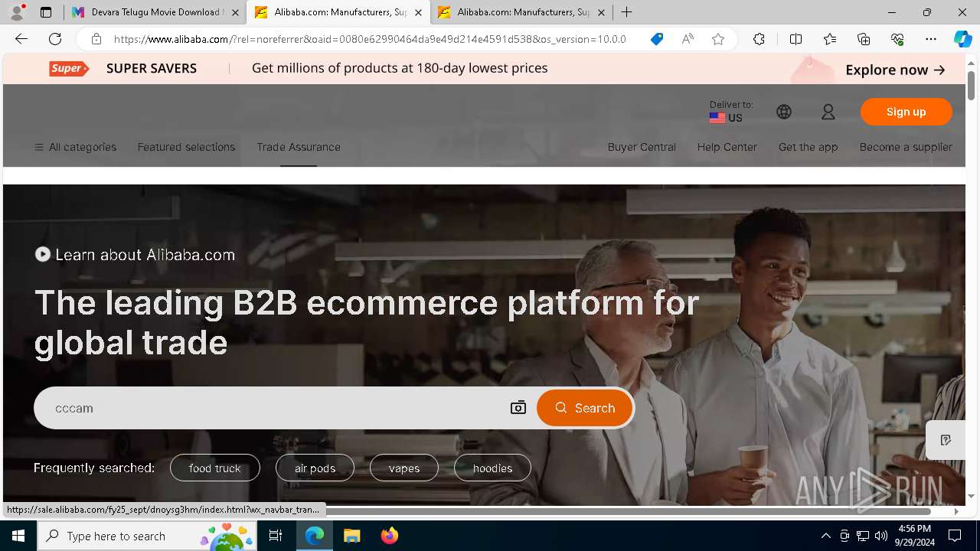Switch to Devara Telugu Movie Download tab

pos(155,12)
